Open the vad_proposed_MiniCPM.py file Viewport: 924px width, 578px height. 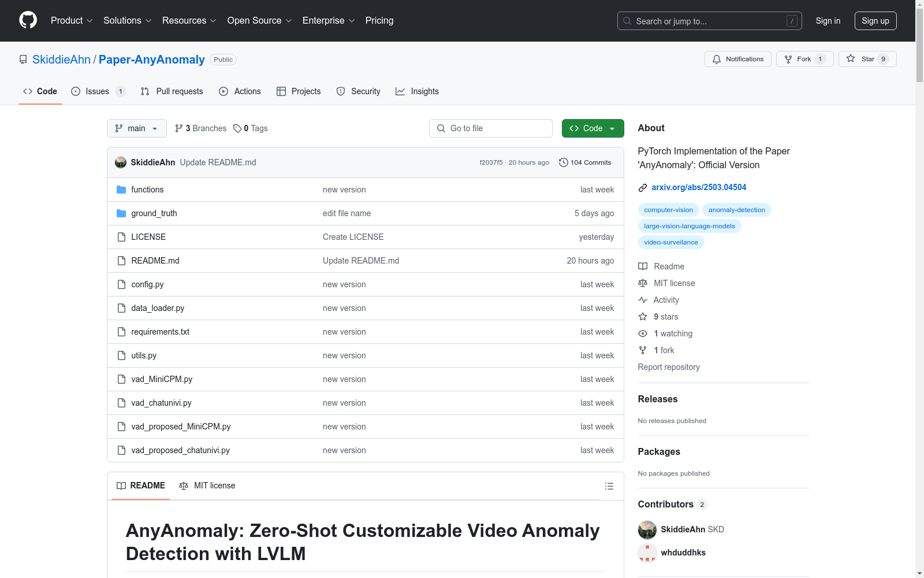click(x=181, y=427)
